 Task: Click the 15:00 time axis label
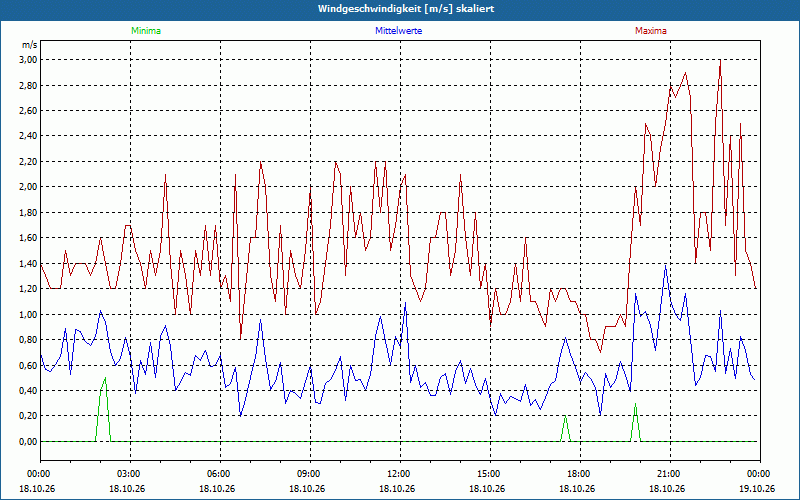490,474
